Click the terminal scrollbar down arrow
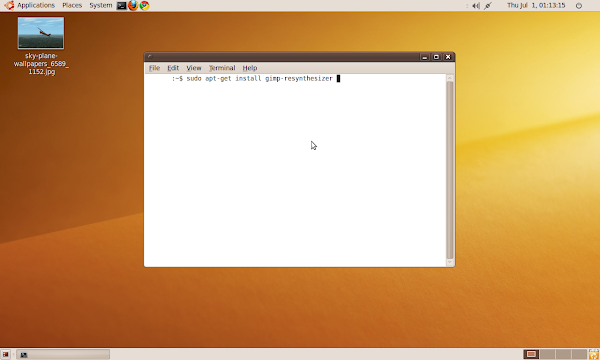The width and height of the screenshot is (600, 360). (x=450, y=262)
